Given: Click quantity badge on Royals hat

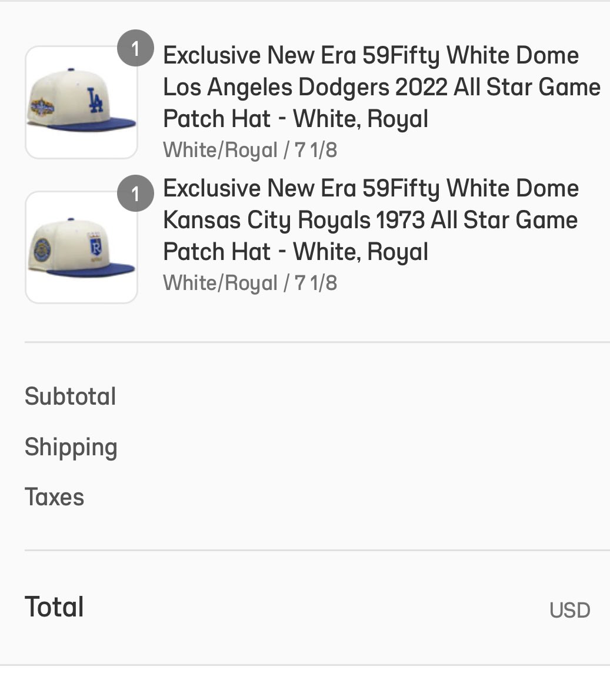Looking at the screenshot, I should (135, 194).
